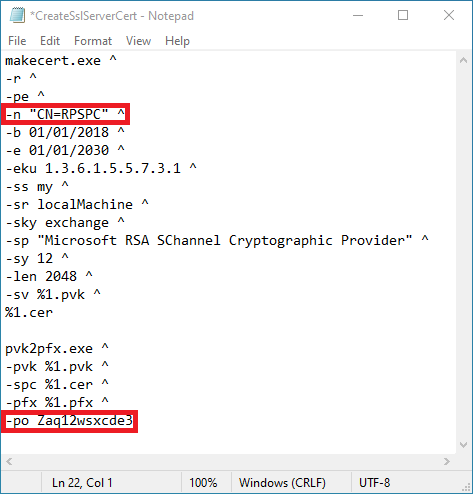The height and width of the screenshot is (494, 473).
Task: Place cursor on the -po Zaq12wsxcde3 line
Action: coord(69,421)
